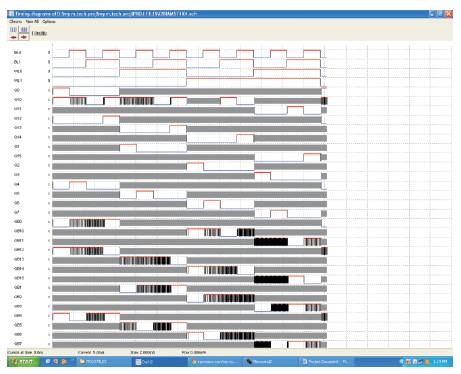Image resolution: width=461 pixels, height=374 pixels.
Task: Select the WL0 signal label
Action: coord(18,71)
